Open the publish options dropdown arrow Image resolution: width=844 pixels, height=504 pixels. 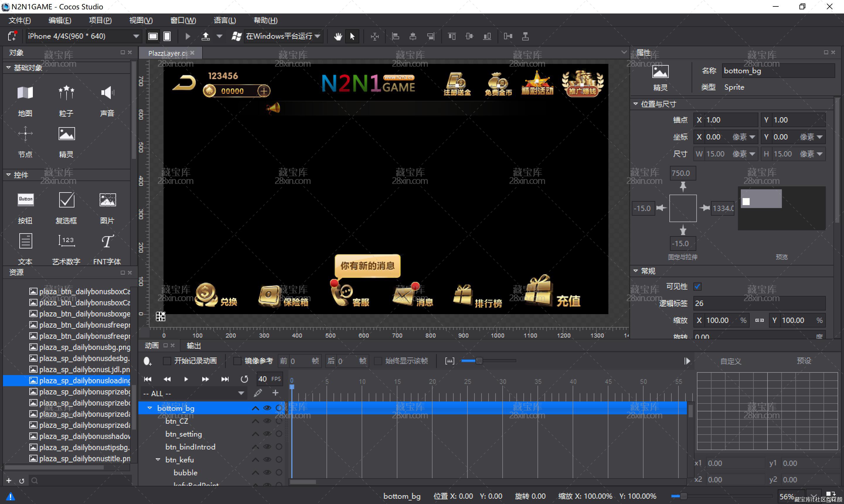(x=220, y=36)
